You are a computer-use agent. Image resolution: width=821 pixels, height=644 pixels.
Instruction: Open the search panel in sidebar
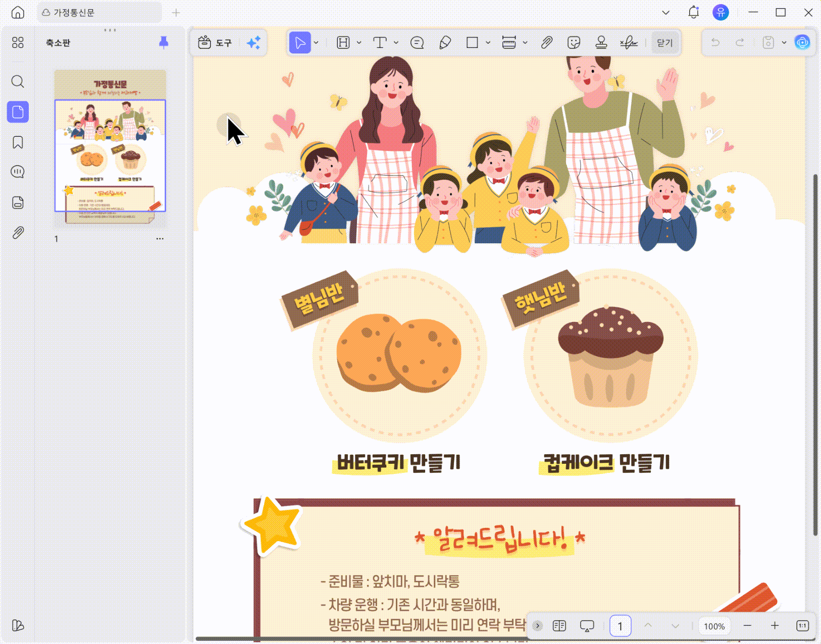[x=18, y=81]
